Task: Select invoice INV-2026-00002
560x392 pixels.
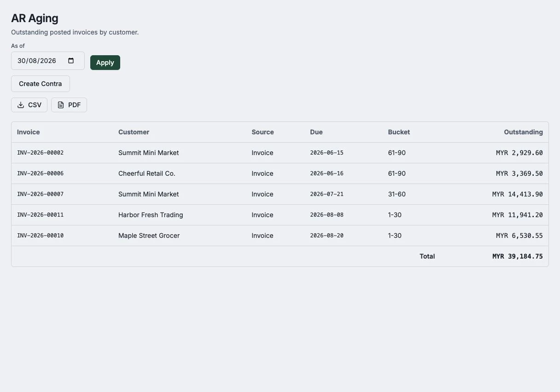Action: pyautogui.click(x=40, y=153)
